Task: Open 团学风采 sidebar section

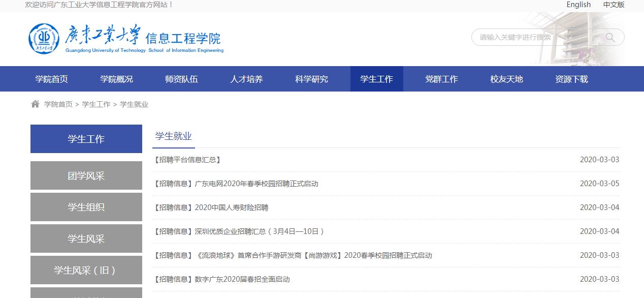Action: (86, 175)
